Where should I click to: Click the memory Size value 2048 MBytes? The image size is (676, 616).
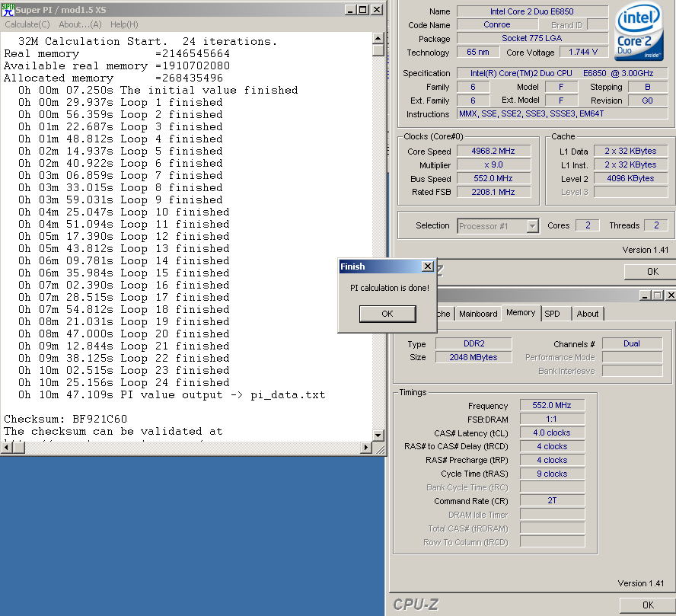[x=474, y=357]
